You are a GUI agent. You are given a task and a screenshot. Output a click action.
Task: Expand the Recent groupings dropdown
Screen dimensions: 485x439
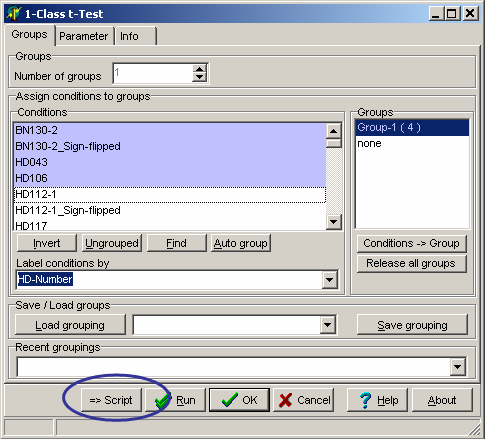[458, 367]
